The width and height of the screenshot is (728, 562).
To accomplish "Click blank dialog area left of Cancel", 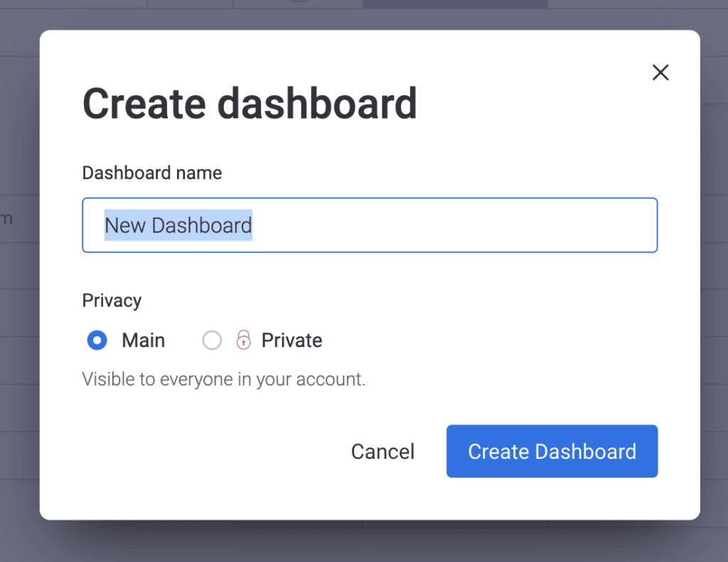I will pyautogui.click(x=209, y=452).
